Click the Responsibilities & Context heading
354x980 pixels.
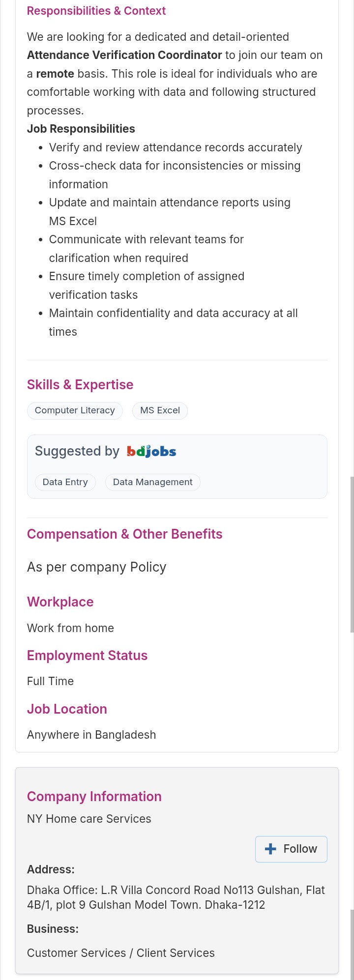pyautogui.click(x=96, y=11)
